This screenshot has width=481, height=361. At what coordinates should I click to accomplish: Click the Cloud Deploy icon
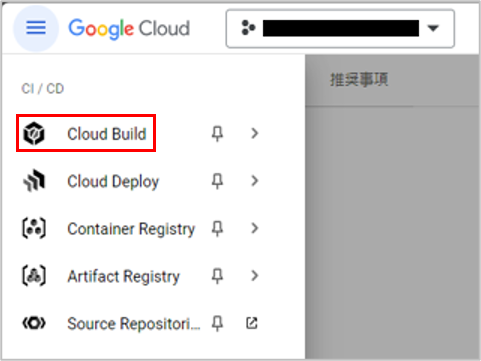coord(34,181)
